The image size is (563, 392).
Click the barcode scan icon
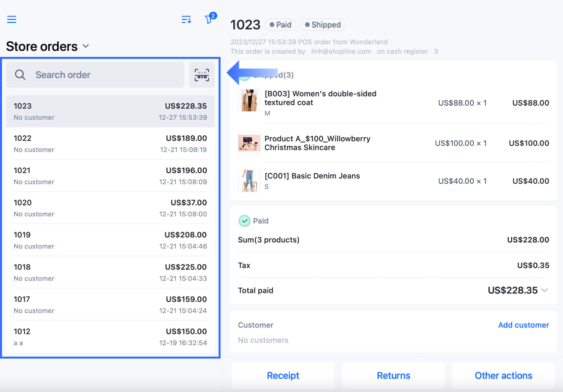pyautogui.click(x=202, y=75)
